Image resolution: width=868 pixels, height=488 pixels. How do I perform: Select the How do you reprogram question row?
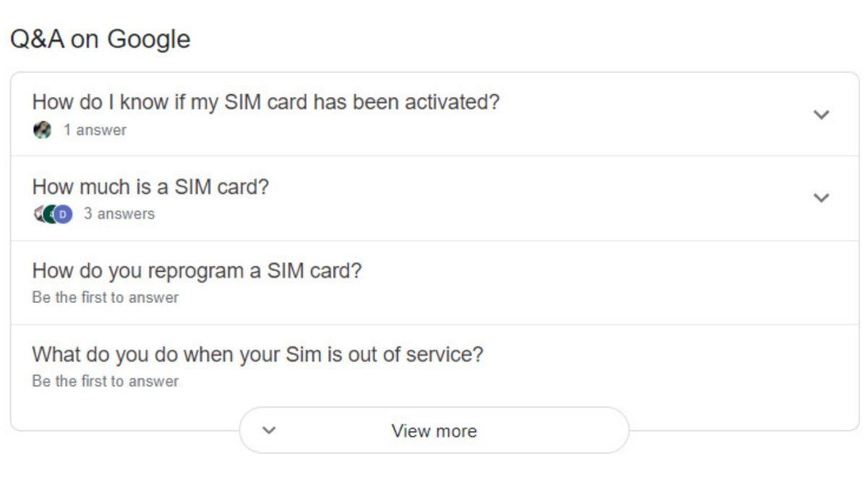pos(198,271)
